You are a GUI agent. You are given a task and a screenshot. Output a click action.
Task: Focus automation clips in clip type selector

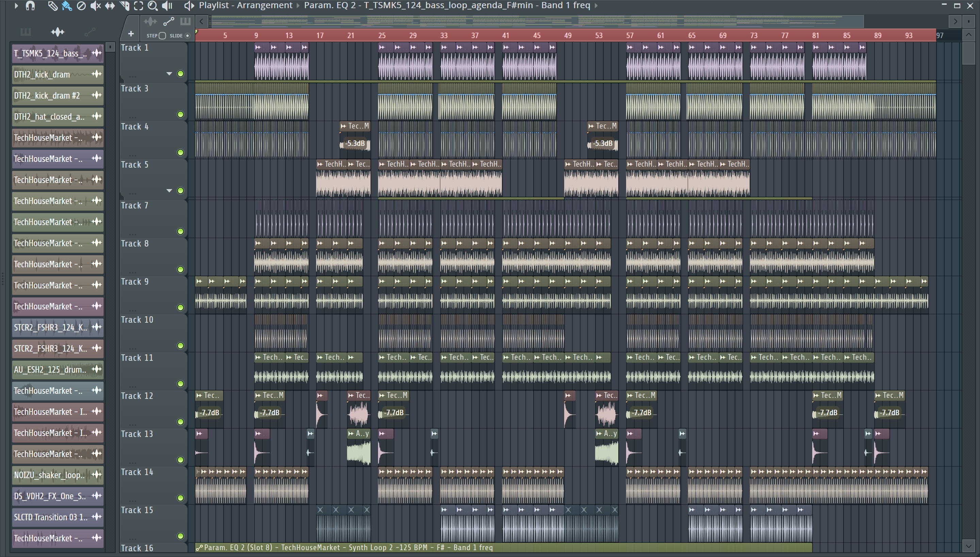point(168,21)
